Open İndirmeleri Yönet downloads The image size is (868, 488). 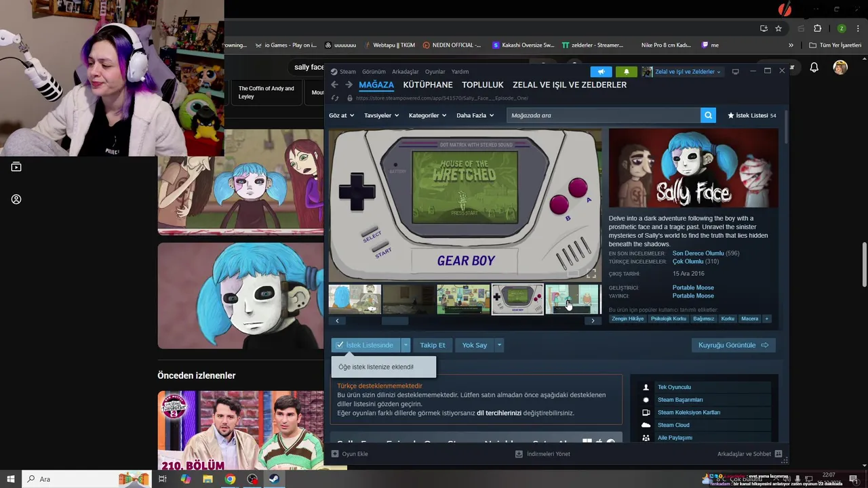[x=542, y=453]
